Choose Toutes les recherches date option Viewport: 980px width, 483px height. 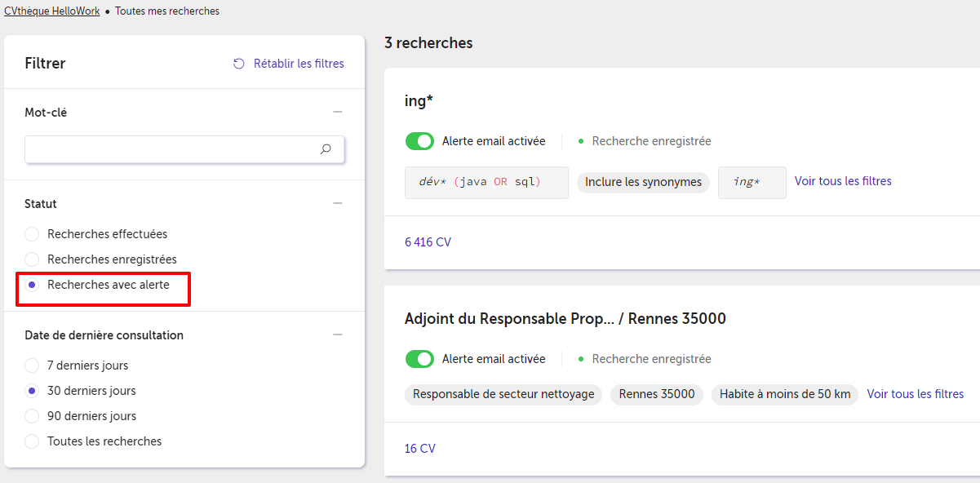[x=32, y=441]
